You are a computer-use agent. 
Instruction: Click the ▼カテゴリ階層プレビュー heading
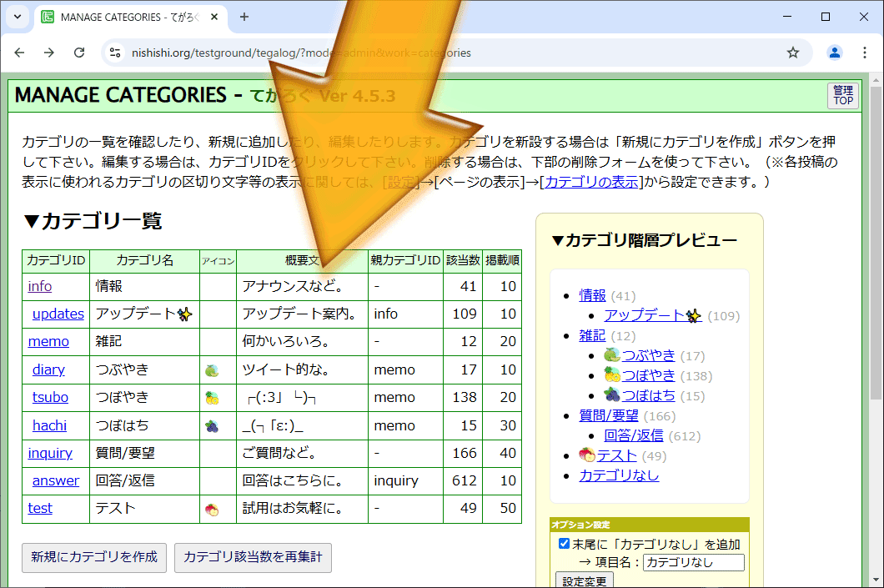[644, 241]
